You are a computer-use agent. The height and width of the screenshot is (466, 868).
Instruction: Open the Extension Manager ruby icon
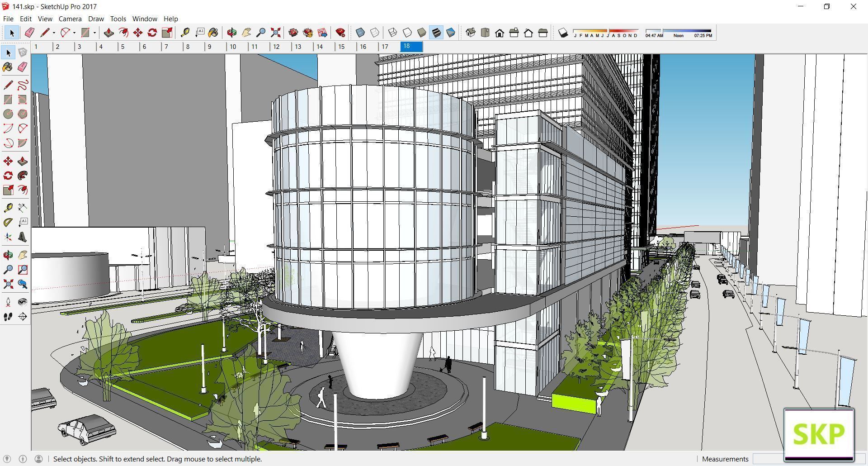point(340,33)
